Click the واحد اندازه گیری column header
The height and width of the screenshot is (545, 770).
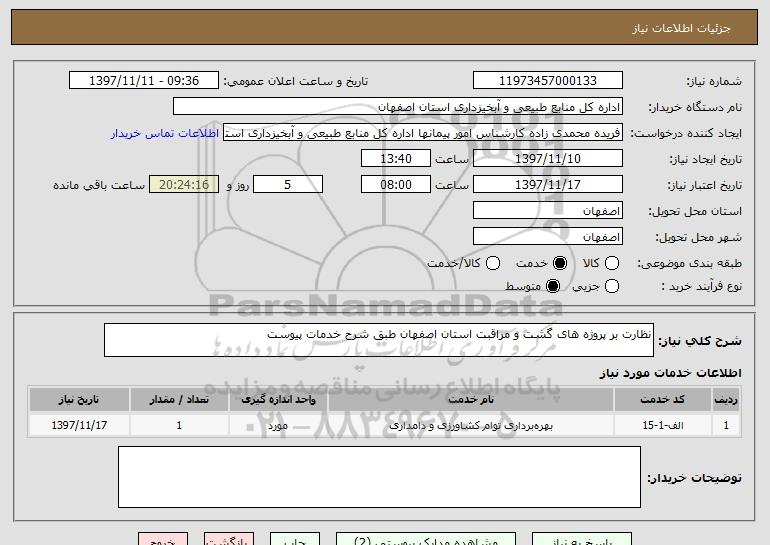coord(278,400)
